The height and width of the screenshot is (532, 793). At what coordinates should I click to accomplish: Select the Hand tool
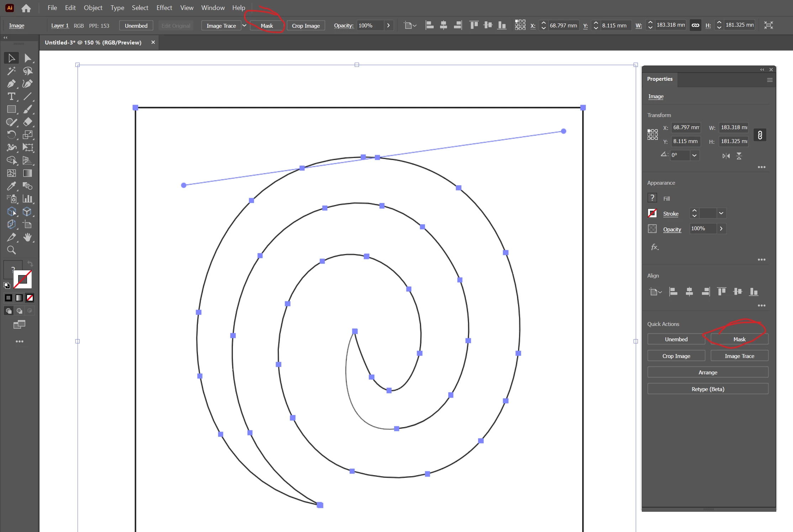point(27,237)
